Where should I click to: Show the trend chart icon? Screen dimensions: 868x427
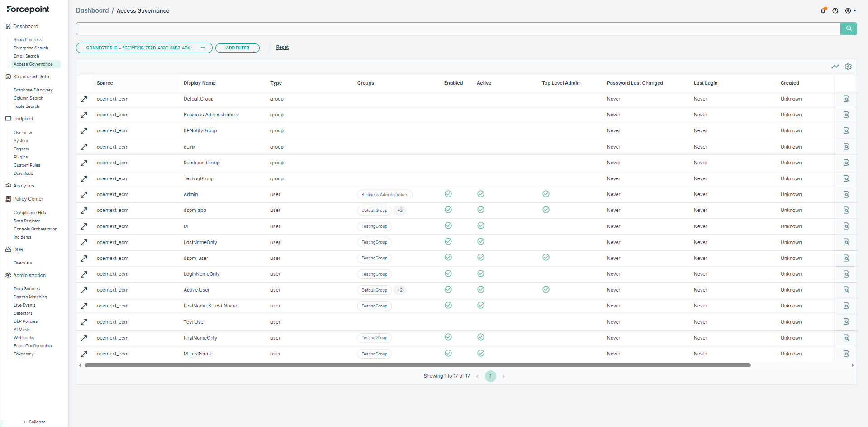[835, 67]
